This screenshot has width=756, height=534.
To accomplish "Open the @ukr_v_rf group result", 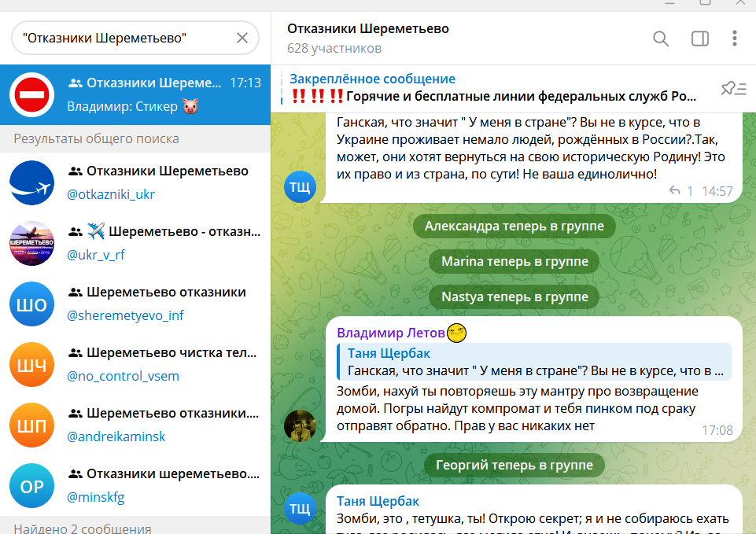I will pos(135,243).
